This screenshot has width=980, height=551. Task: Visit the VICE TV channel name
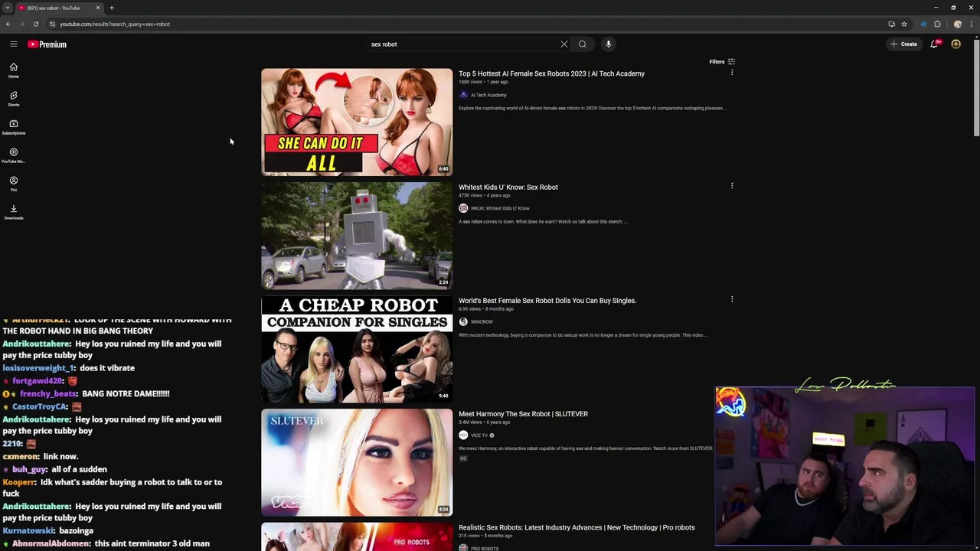(x=479, y=435)
